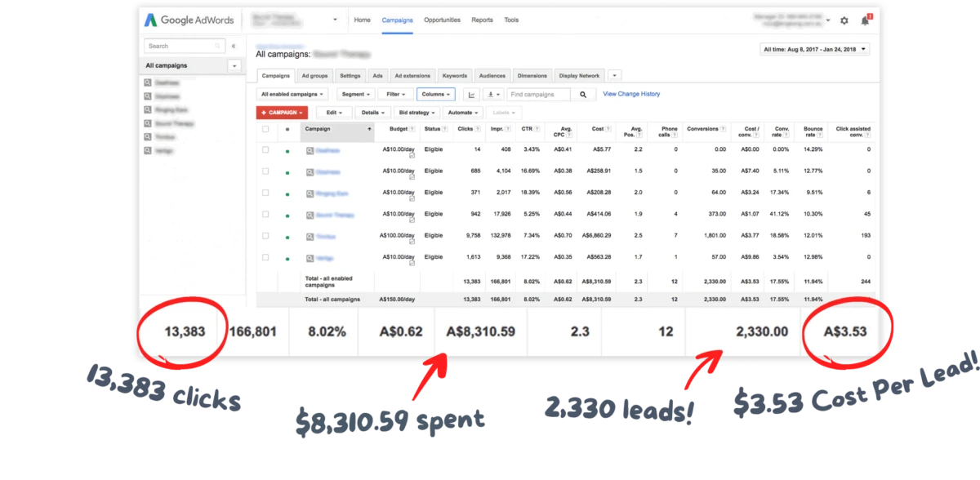
Task: Select the campaign row with 1,613 clicks
Action: (x=265, y=257)
